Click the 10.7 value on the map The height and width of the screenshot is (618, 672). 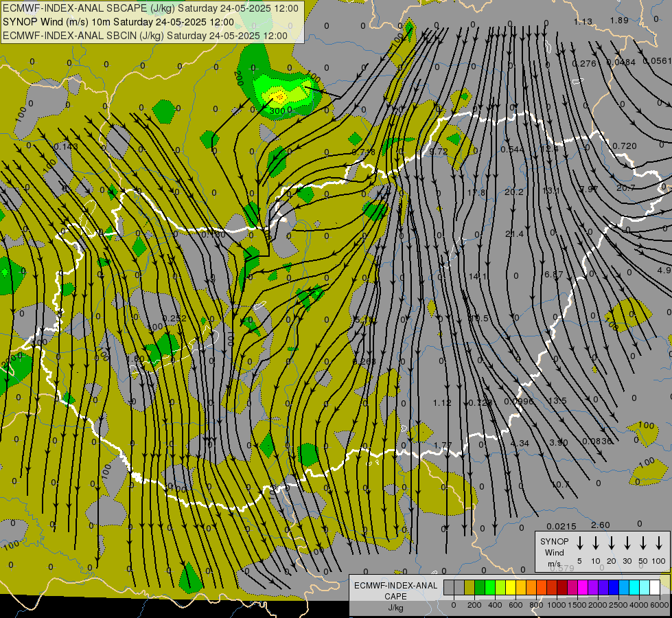(561, 485)
